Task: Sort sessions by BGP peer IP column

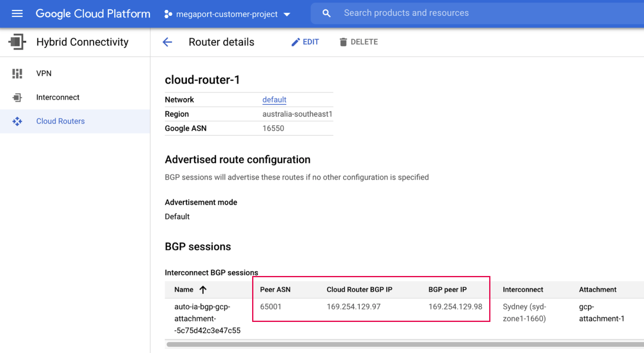Action: 448,289
